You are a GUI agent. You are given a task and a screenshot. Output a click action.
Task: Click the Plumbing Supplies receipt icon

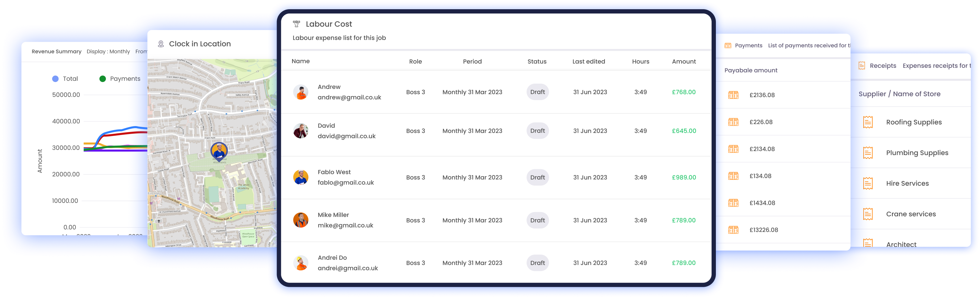click(x=868, y=153)
